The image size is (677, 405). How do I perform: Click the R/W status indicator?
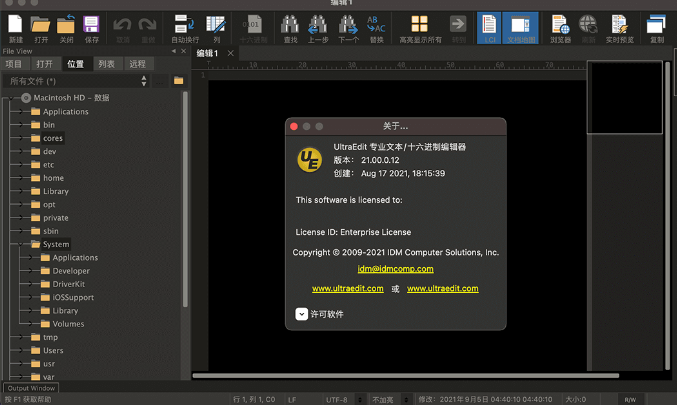[x=630, y=399]
